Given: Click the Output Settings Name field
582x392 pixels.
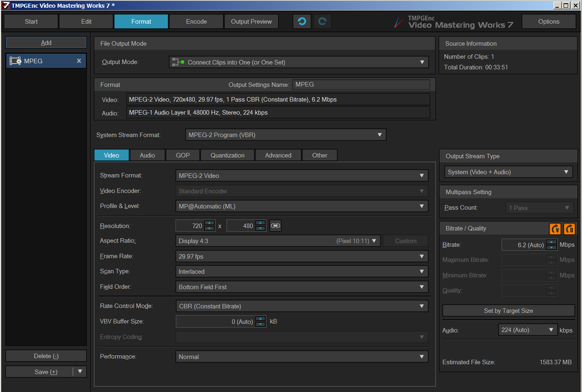Looking at the screenshot, I should point(361,84).
